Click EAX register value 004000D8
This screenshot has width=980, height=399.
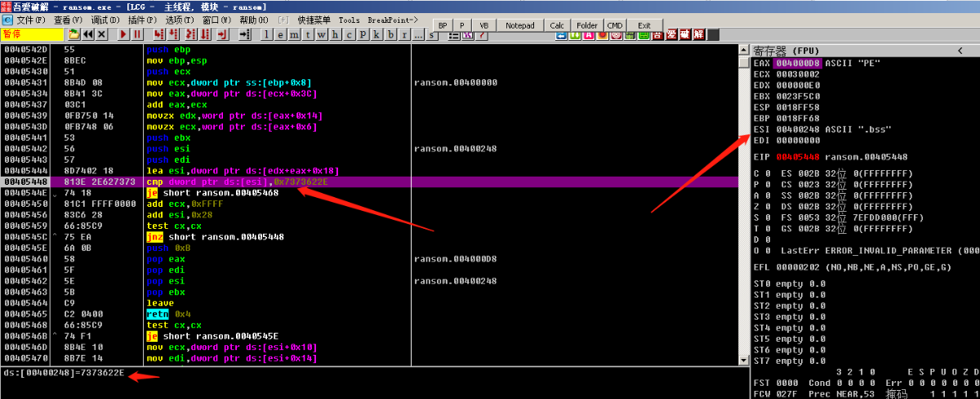(798, 63)
